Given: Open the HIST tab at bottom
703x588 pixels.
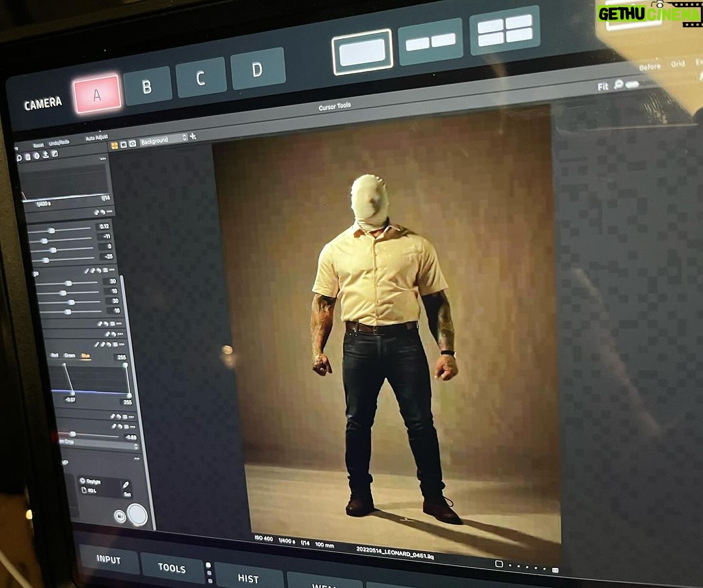Looking at the screenshot, I should point(248,578).
